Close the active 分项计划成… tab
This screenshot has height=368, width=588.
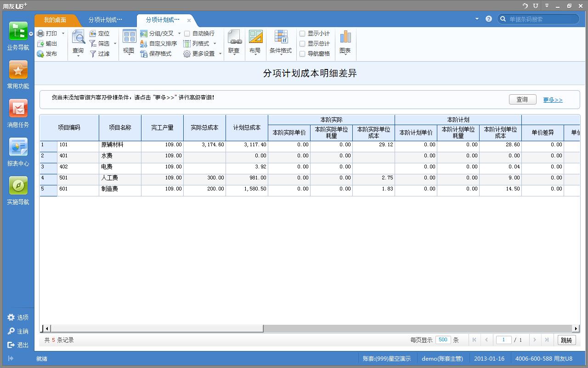click(189, 20)
